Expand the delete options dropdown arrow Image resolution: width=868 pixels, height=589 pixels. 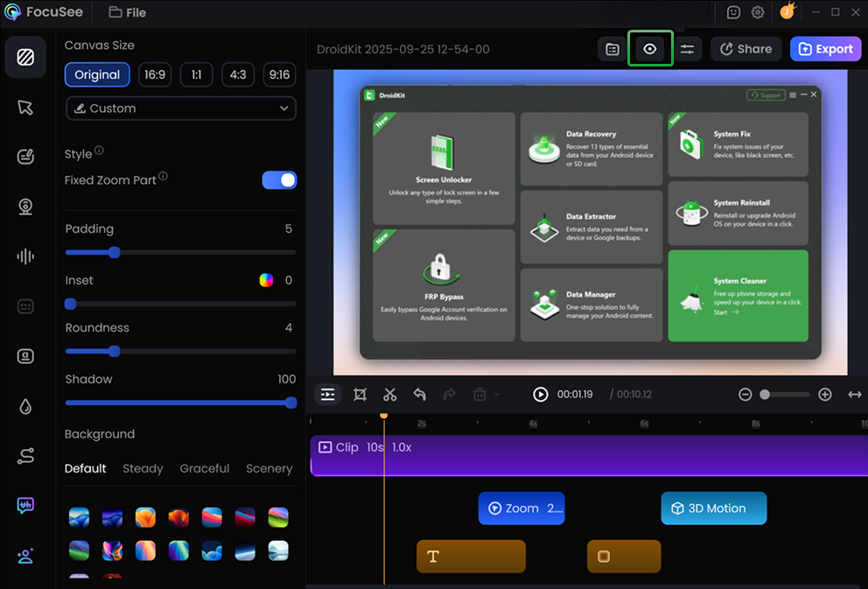497,394
